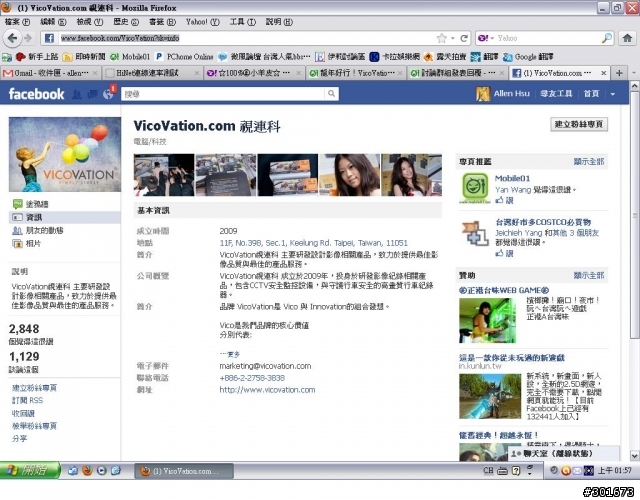Bookmark this page with the star icon
640x500 pixels.
tap(442, 38)
